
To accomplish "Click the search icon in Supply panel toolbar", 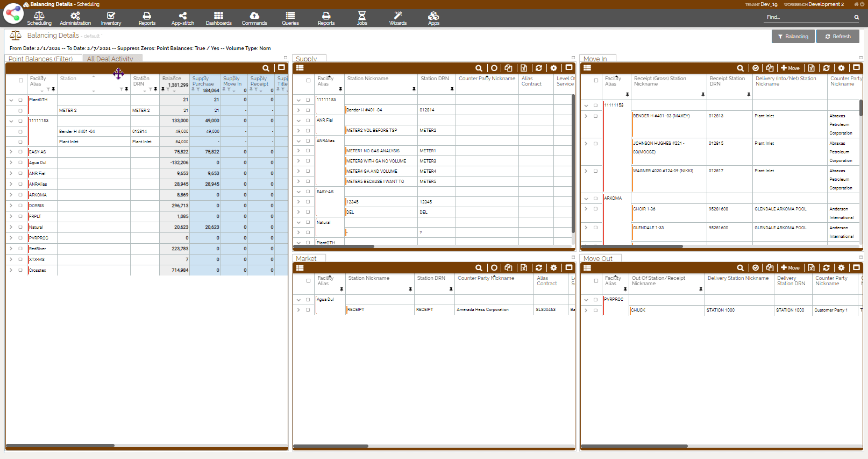I will click(479, 68).
